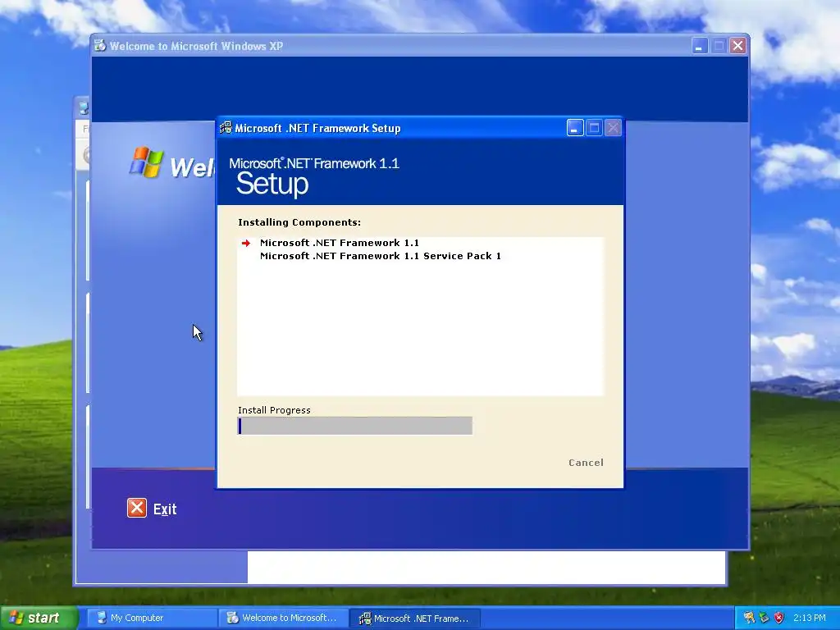Click the Install Progress bar

click(x=354, y=426)
